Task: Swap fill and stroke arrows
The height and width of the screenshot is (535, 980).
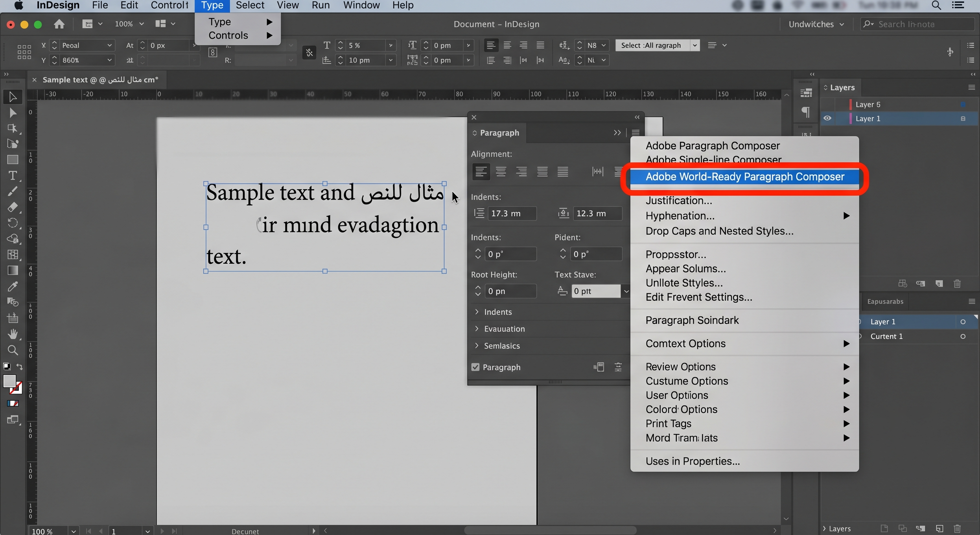Action: pyautogui.click(x=19, y=367)
